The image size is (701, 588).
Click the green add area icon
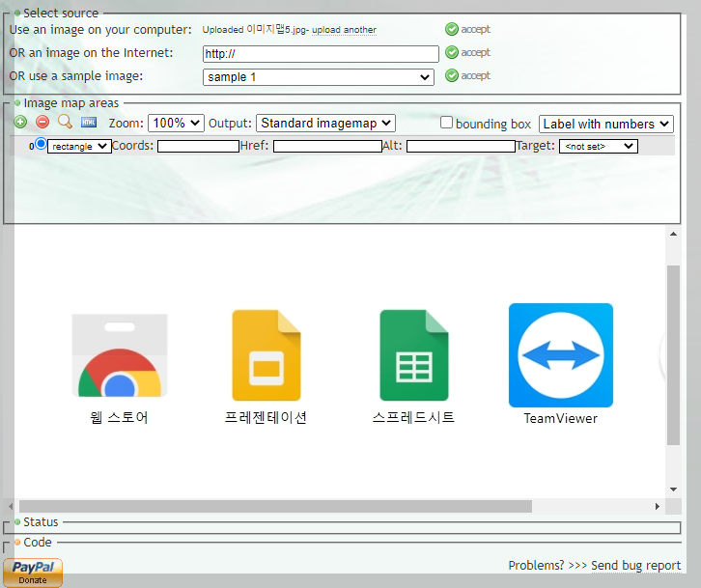click(20, 122)
